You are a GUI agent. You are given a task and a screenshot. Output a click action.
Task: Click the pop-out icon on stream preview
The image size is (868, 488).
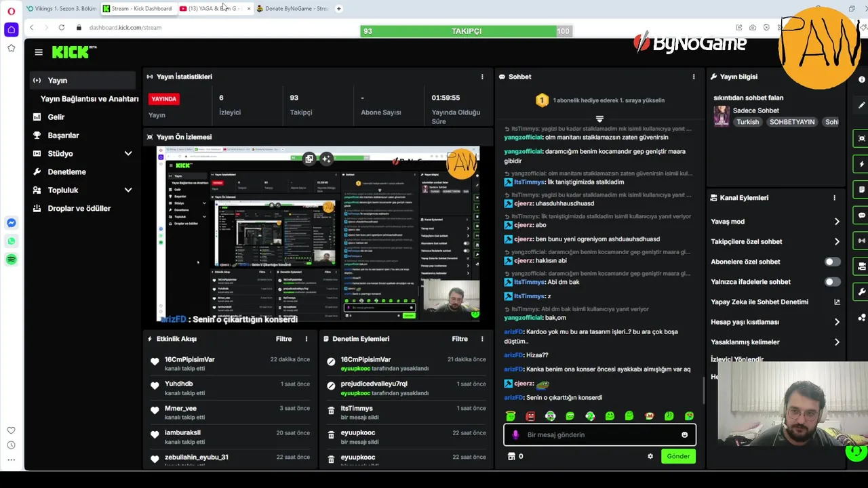click(x=309, y=159)
